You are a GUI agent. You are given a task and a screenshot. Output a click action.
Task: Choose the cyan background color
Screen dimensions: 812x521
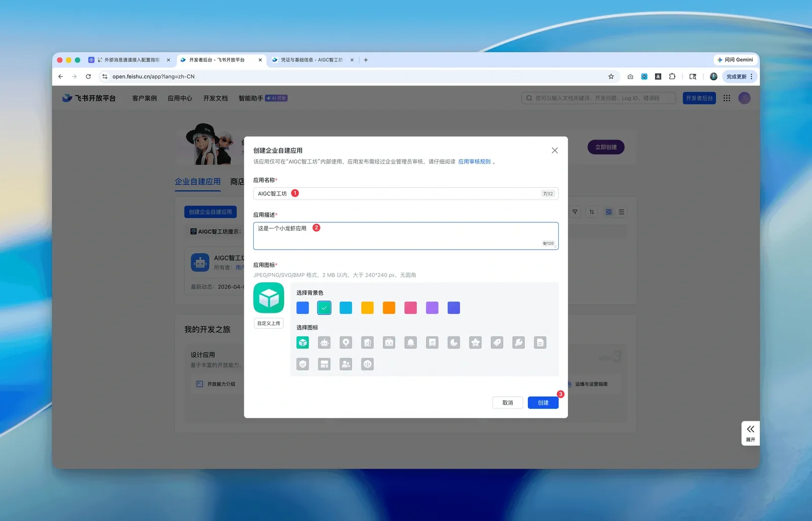click(x=346, y=308)
